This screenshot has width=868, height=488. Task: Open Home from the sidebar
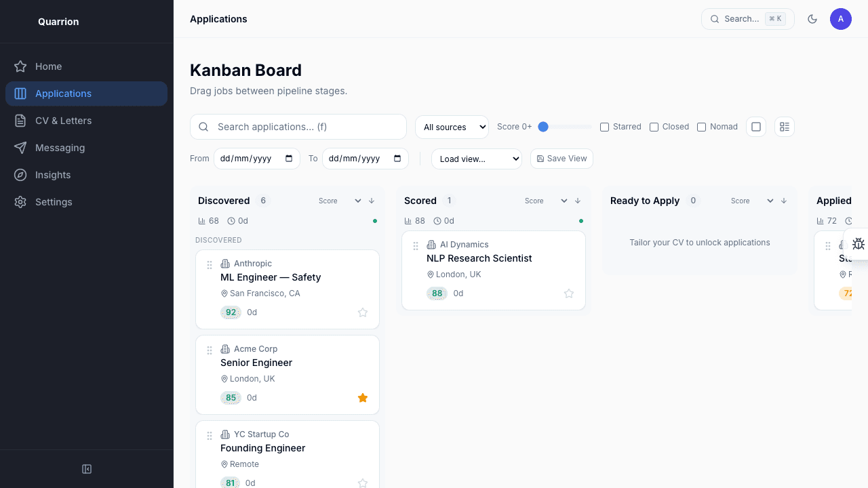pos(86,66)
